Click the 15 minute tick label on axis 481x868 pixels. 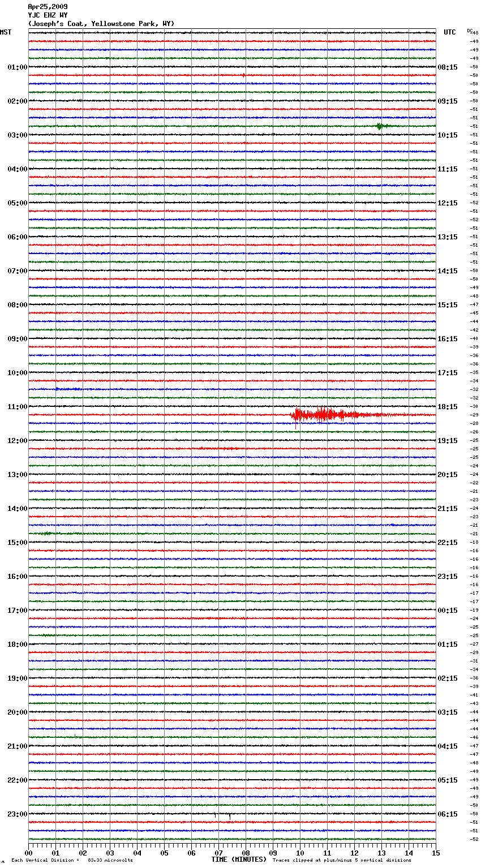coord(436,853)
